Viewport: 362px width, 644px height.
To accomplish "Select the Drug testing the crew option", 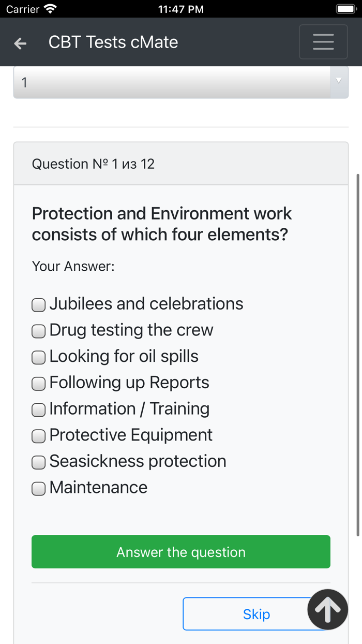I will click(x=39, y=331).
